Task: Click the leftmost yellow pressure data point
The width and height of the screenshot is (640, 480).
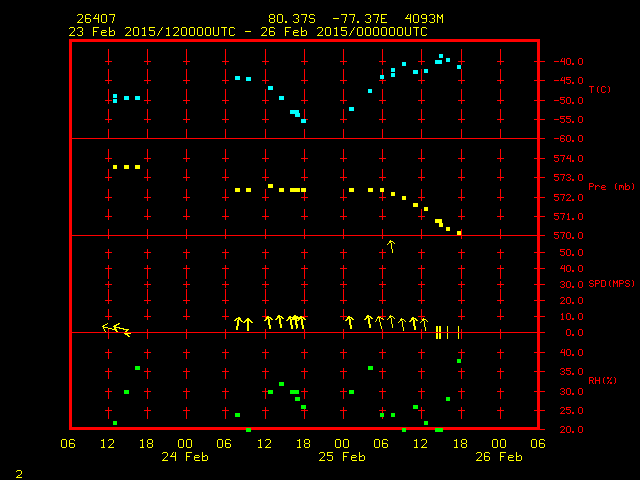Action: [115, 167]
